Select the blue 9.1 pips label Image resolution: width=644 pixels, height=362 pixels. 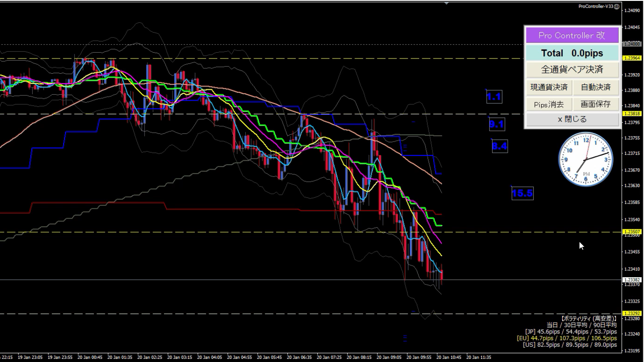[497, 125]
